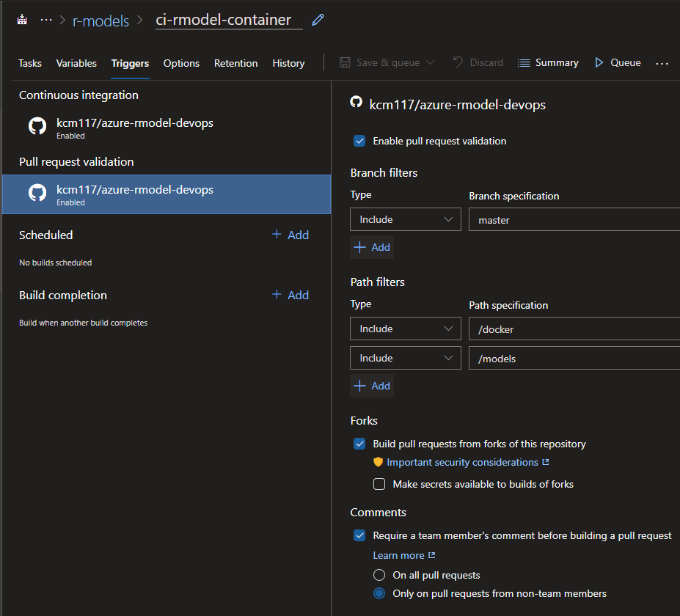Select Only on pull requests from non-team members
This screenshot has width=680, height=616.
(379, 593)
